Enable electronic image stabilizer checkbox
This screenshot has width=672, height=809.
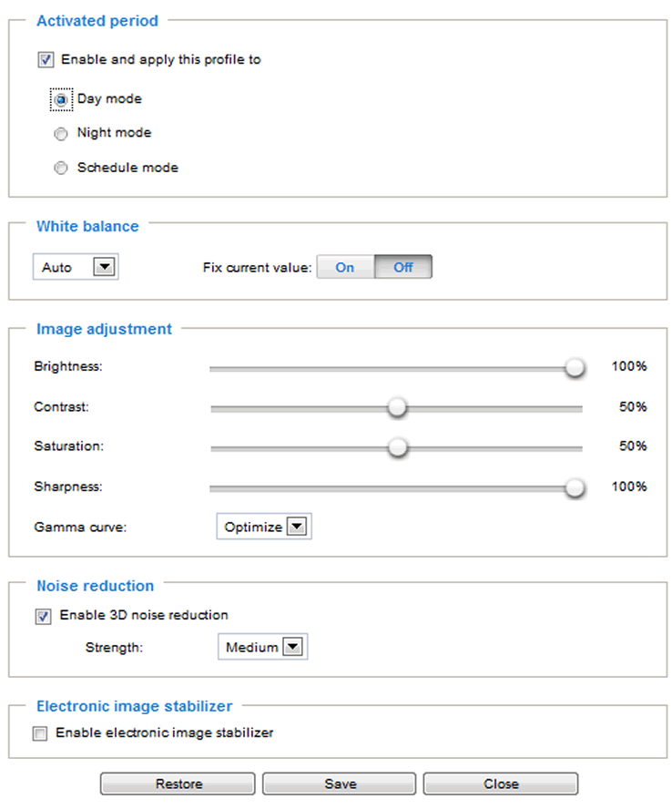click(40, 733)
